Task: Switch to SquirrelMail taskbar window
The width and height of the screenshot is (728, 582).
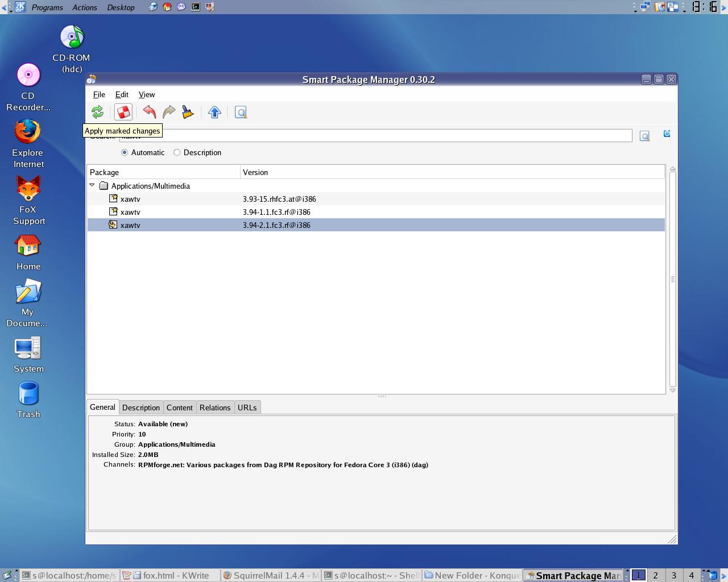Action: 271,575
